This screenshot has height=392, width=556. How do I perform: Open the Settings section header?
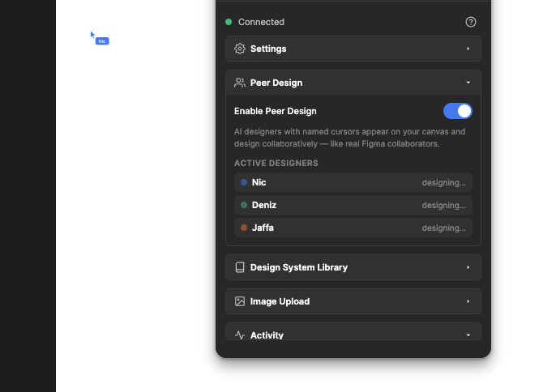coord(353,49)
